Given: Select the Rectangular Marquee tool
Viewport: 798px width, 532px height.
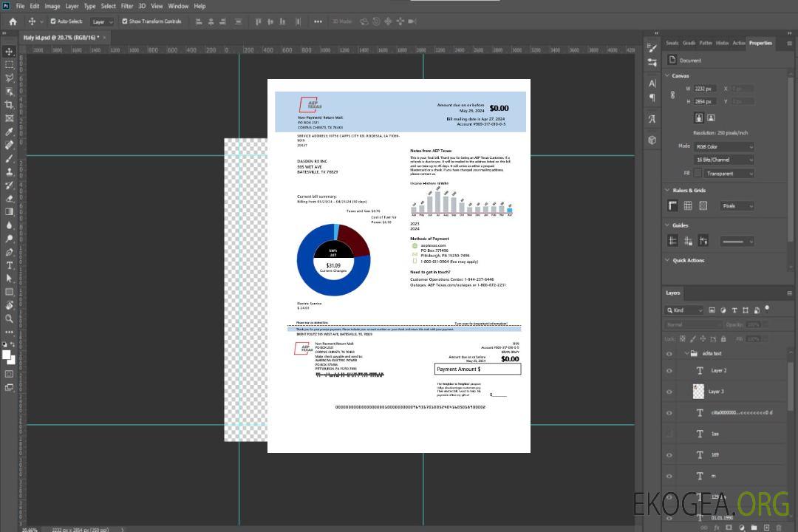Looking at the screenshot, I should (9, 65).
